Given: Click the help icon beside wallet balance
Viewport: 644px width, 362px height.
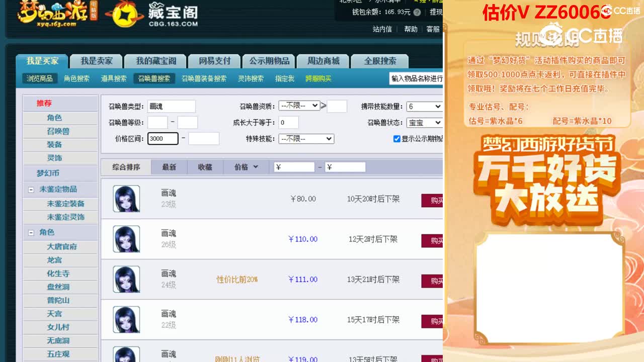Looking at the screenshot, I should (x=417, y=12).
